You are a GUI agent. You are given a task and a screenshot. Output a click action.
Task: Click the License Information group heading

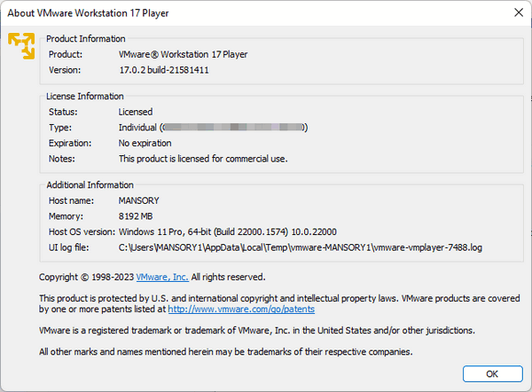[85, 96]
